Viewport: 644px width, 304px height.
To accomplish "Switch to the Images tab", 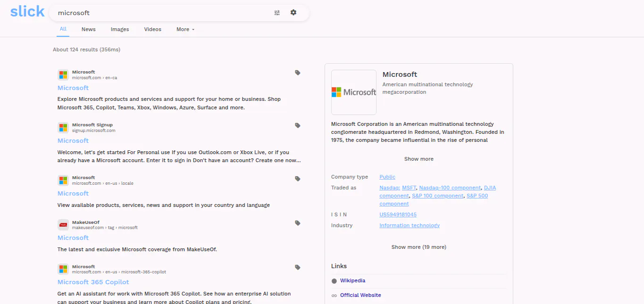I will (x=120, y=29).
